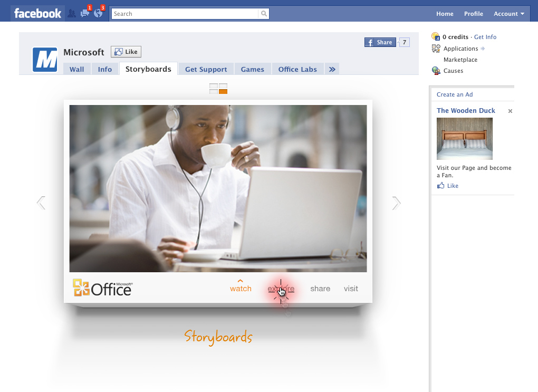Close The Wooden Duck ad
The image size is (538, 392).
pos(510,111)
